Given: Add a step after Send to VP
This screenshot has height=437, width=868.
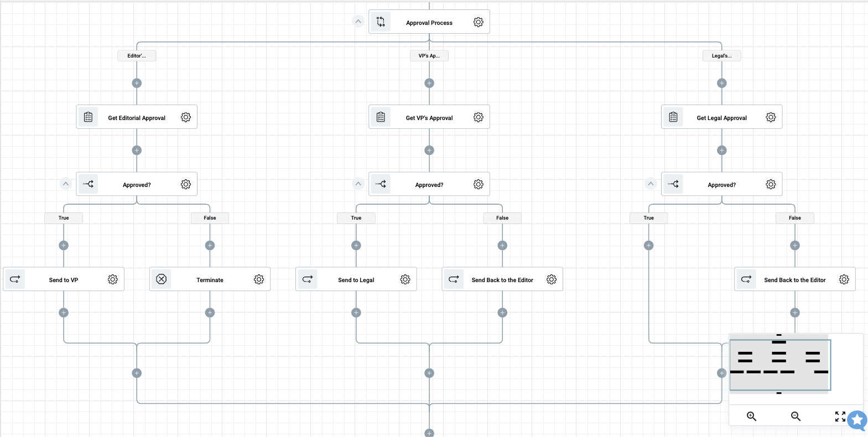Looking at the screenshot, I should tap(64, 313).
